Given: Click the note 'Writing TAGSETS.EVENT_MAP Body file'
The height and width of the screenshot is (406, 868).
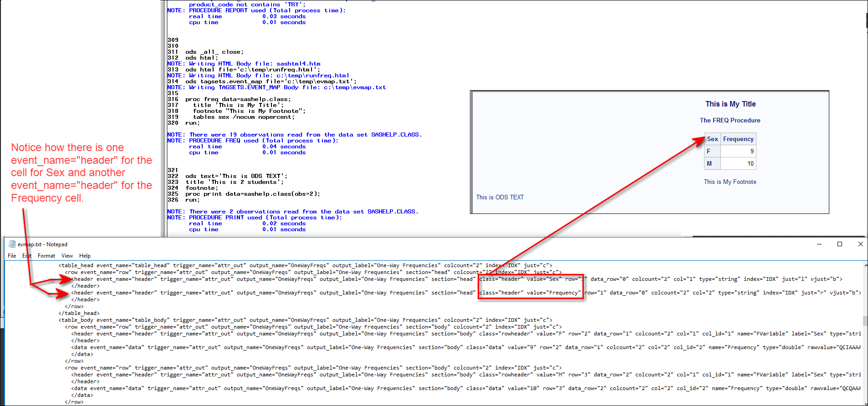Looking at the screenshot, I should tap(276, 87).
